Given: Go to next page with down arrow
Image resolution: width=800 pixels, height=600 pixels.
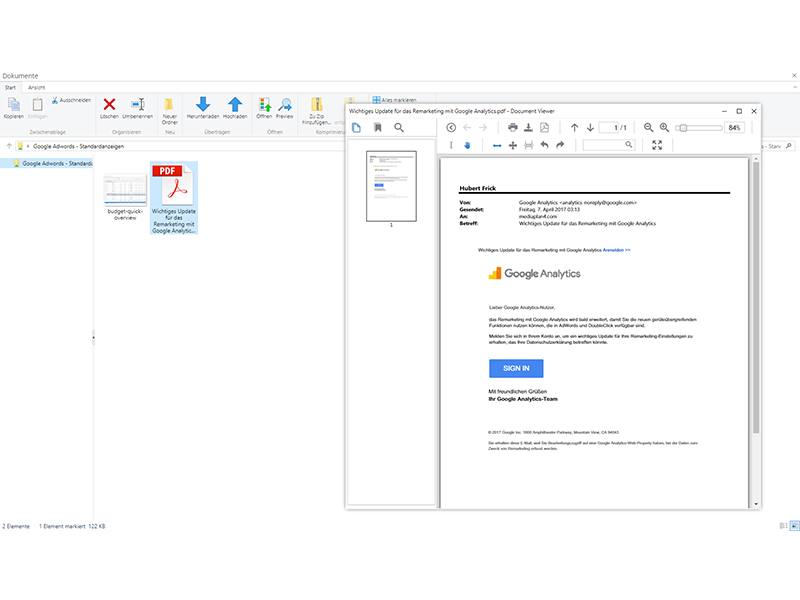Looking at the screenshot, I should [590, 128].
